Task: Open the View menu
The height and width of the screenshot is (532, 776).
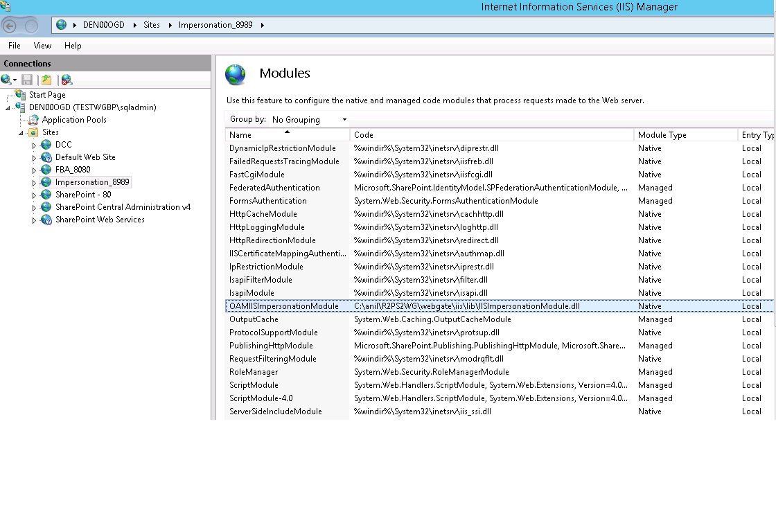Action: coord(42,46)
